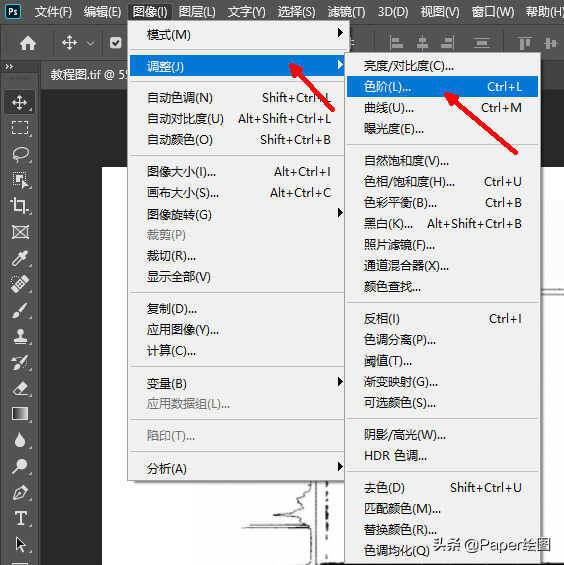The image size is (564, 565).
Task: Open the 3D(D) menu
Action: coord(393,12)
